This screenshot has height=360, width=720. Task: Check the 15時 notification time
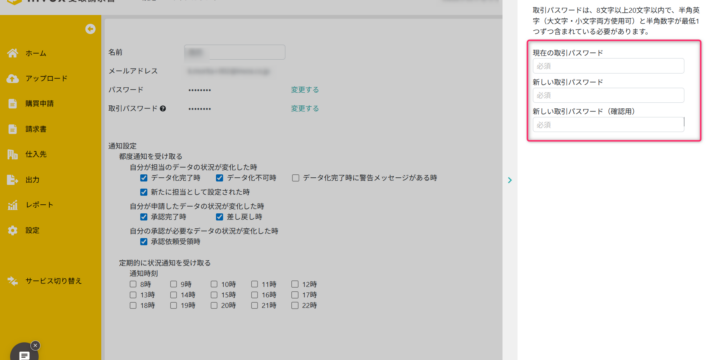point(214,295)
